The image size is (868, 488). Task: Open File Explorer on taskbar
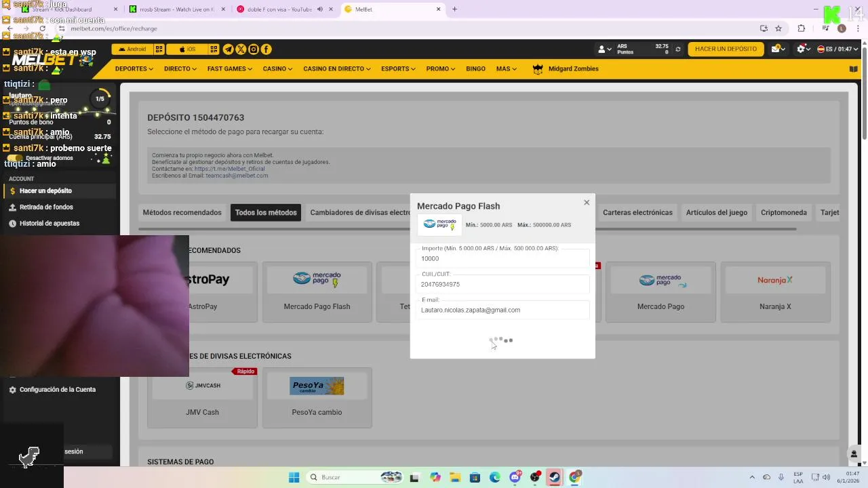click(x=455, y=477)
